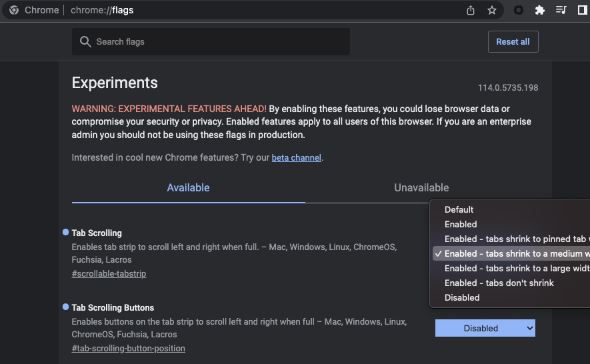This screenshot has width=590, height=364.
Task: Open the #tab-scrolling-button-position anchor link
Action: (128, 349)
